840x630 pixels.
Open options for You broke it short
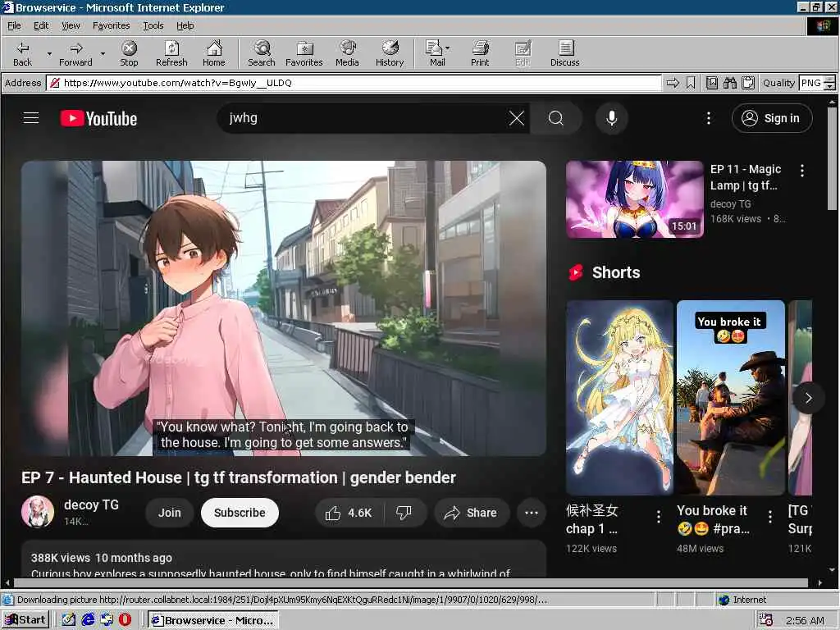point(769,517)
